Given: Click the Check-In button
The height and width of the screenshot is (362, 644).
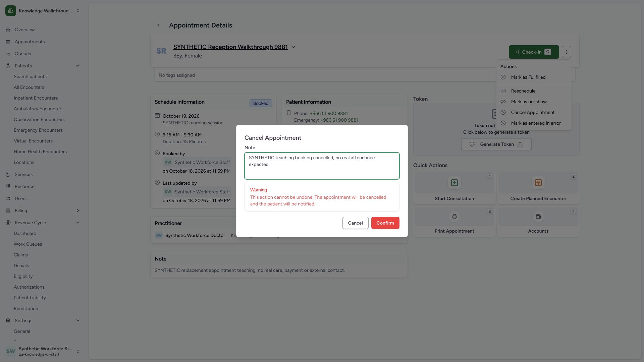Looking at the screenshot, I should 534,52.
